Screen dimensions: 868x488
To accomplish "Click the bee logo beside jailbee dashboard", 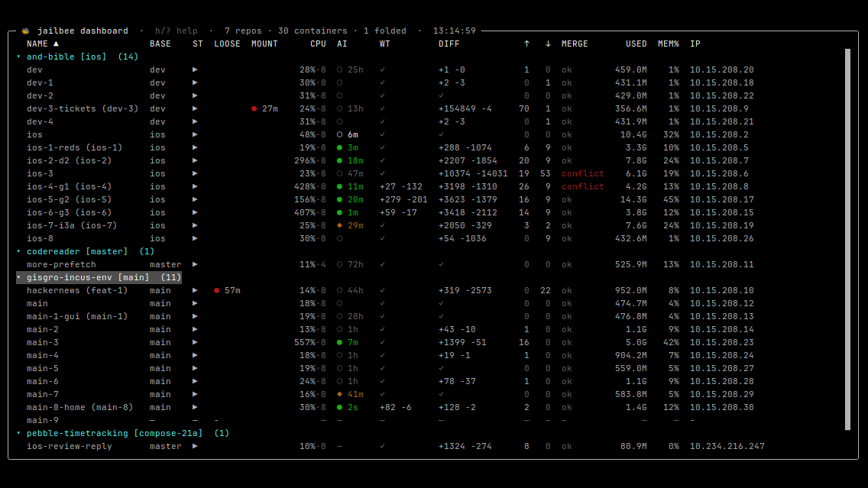I will click(25, 31).
